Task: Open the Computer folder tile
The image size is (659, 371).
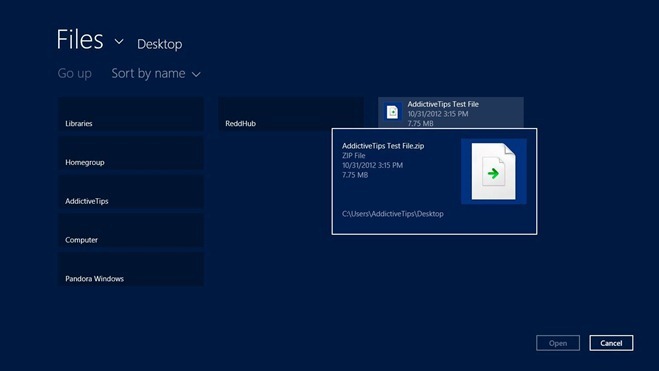Action: 131,230
